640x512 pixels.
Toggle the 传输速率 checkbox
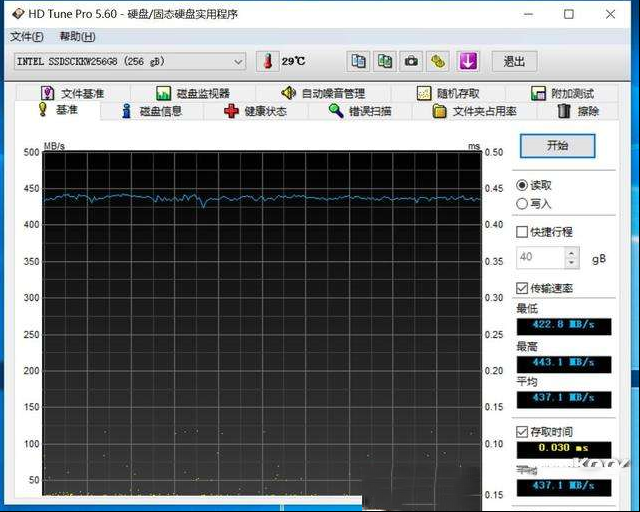coord(522,288)
